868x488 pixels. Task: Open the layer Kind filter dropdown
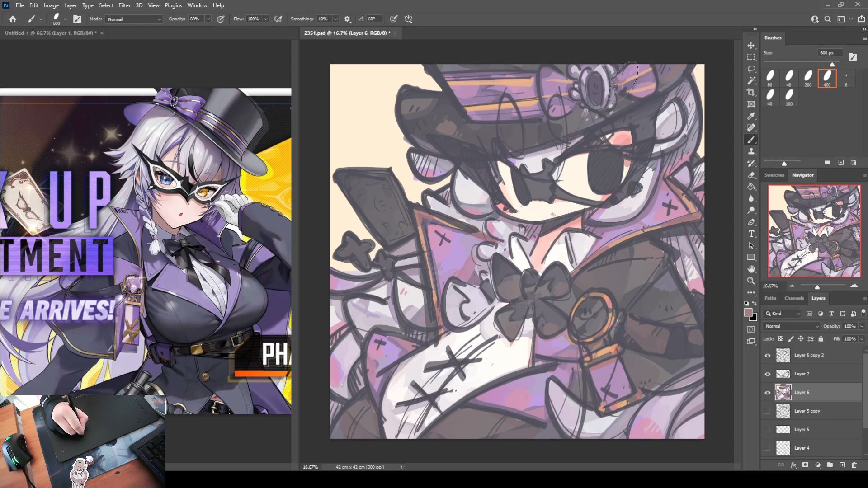[782, 314]
